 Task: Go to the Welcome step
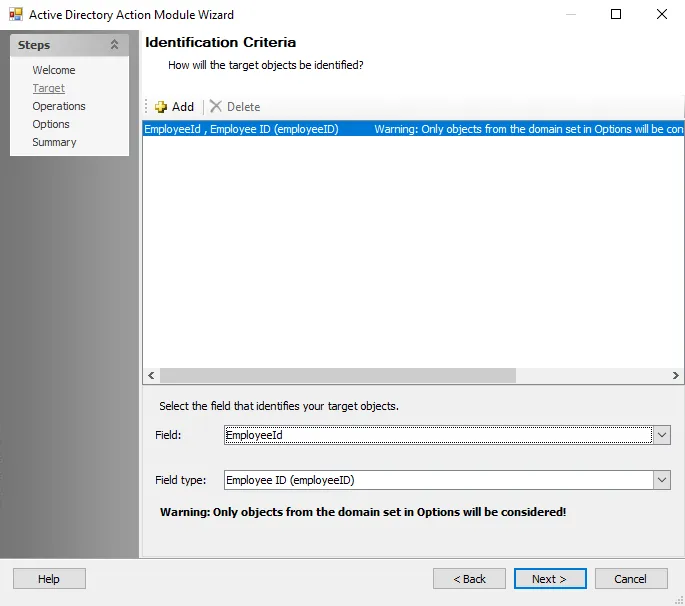(x=54, y=70)
